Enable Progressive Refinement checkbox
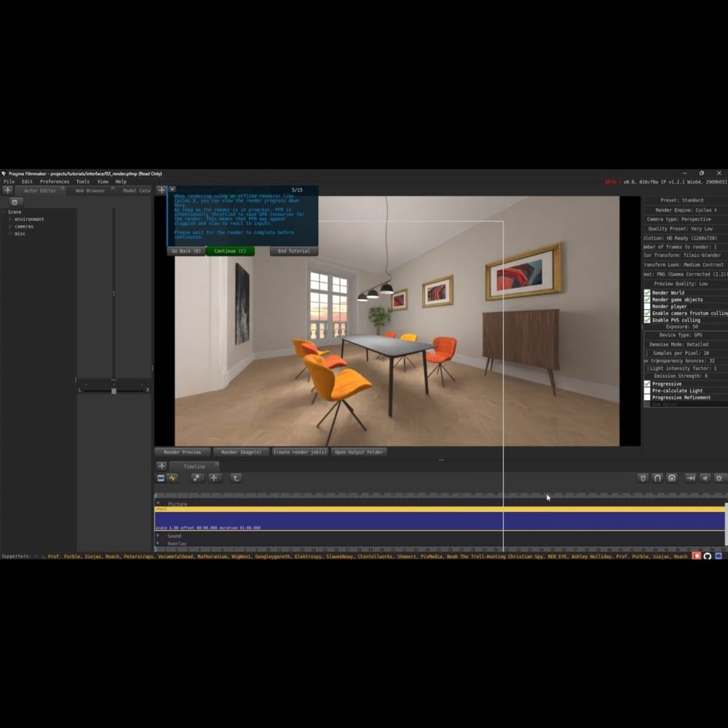The image size is (728, 728). pyautogui.click(x=646, y=397)
